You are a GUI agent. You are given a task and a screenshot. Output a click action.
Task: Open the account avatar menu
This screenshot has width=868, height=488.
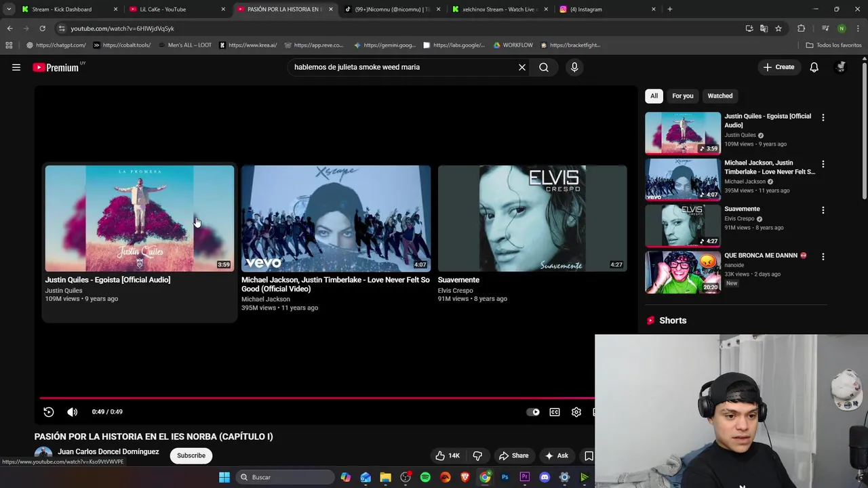click(841, 67)
